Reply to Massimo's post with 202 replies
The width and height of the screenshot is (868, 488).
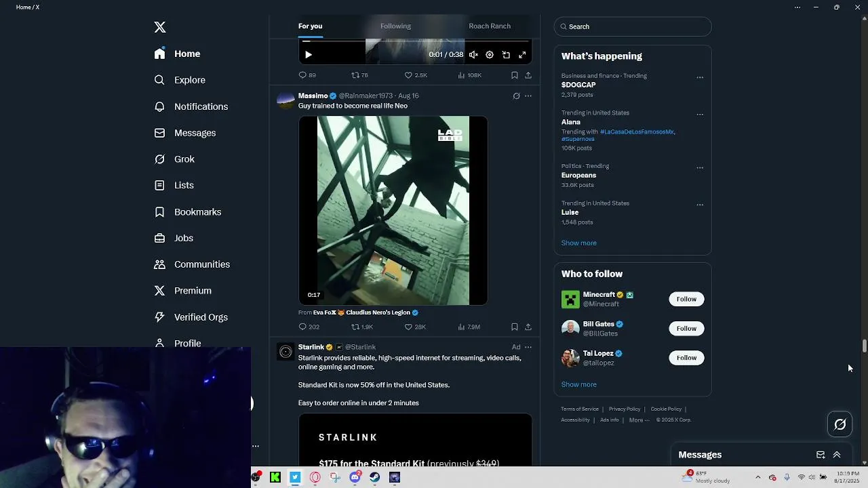coord(309,327)
